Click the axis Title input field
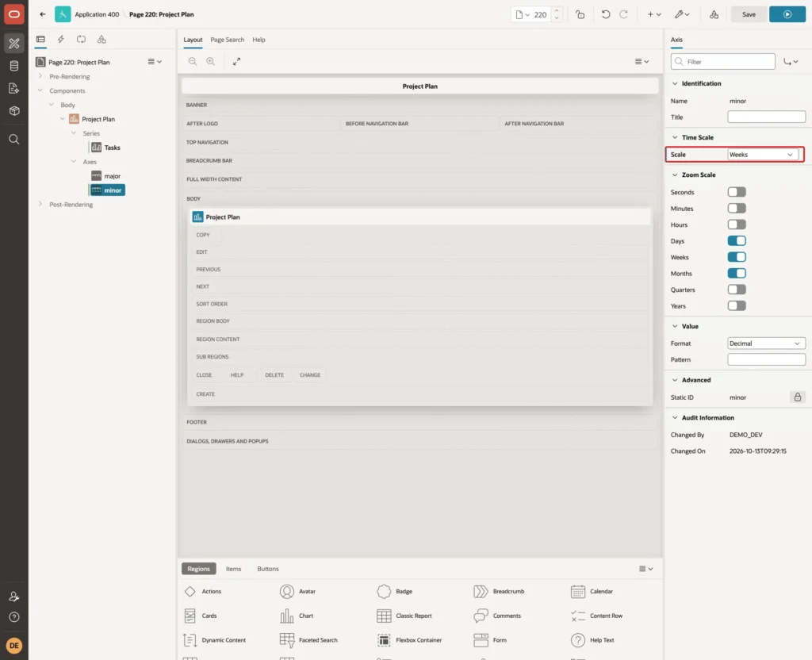812x660 pixels. point(767,117)
